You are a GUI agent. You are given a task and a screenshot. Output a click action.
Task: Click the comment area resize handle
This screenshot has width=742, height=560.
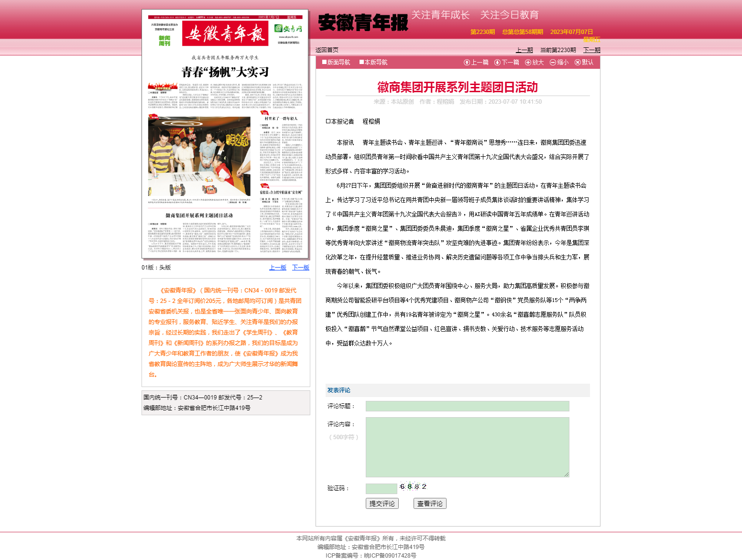[x=567, y=474]
